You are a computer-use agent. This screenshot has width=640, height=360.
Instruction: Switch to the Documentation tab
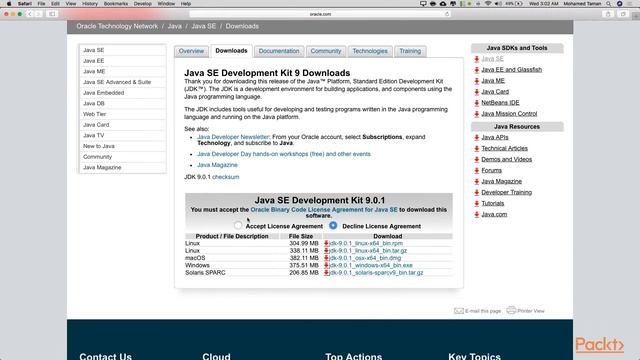click(x=279, y=51)
